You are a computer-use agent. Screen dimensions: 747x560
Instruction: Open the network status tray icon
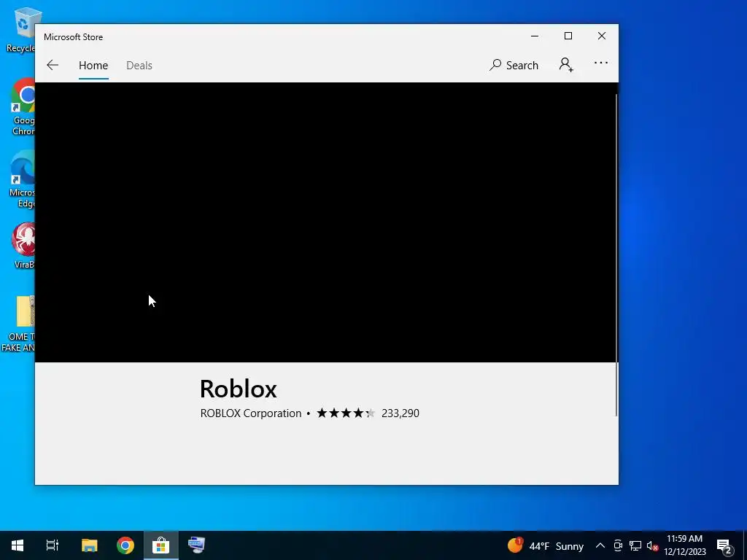[x=635, y=545]
